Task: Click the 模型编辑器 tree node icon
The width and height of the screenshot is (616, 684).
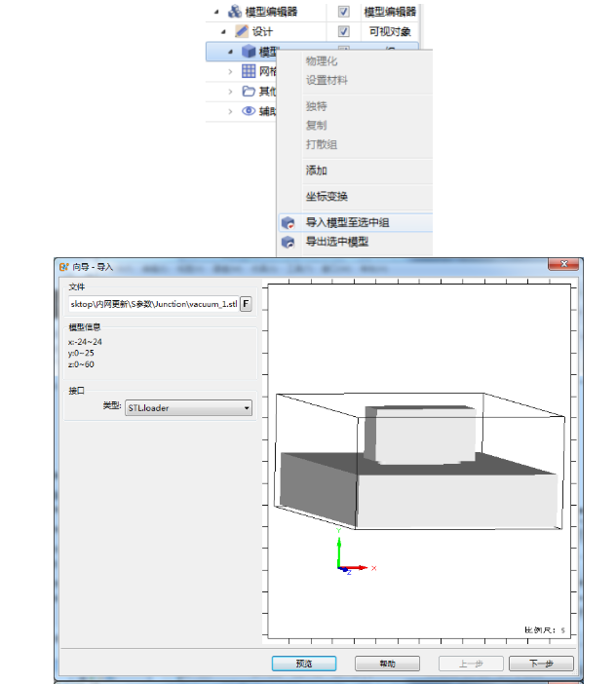Action: (x=235, y=12)
